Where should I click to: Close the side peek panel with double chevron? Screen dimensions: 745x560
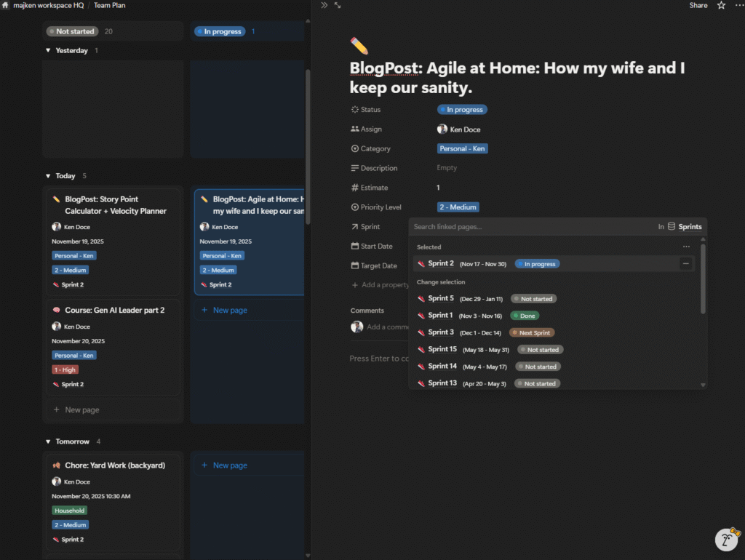point(324,5)
